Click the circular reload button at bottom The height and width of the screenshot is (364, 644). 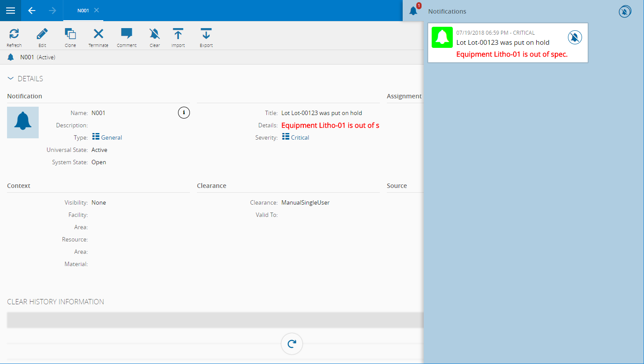pyautogui.click(x=292, y=344)
